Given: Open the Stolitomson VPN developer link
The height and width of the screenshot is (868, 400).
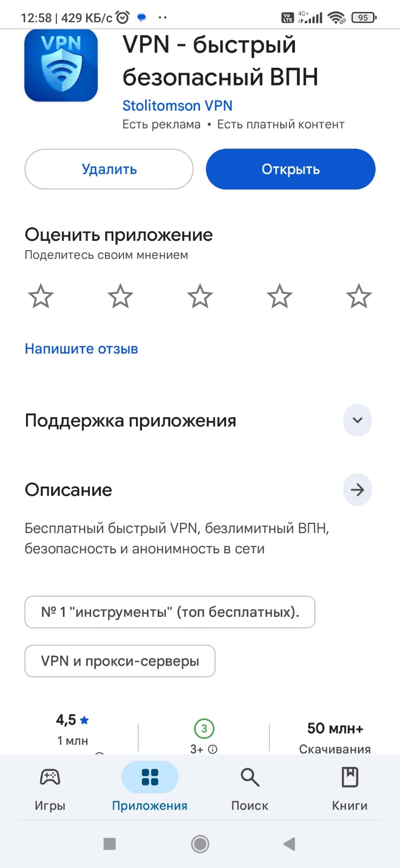Looking at the screenshot, I should 177,105.
